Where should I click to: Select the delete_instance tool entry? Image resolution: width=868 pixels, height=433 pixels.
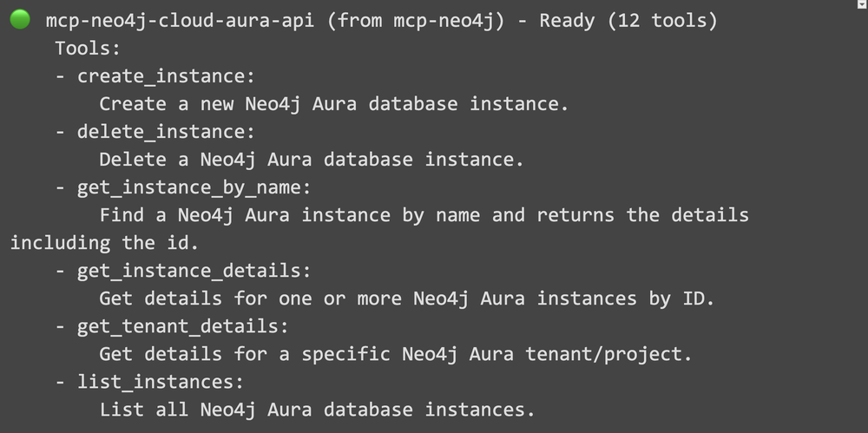pos(166,132)
